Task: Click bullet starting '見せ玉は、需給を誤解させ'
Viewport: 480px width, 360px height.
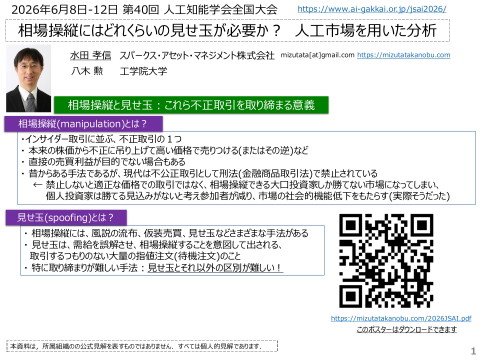Action: [153, 245]
